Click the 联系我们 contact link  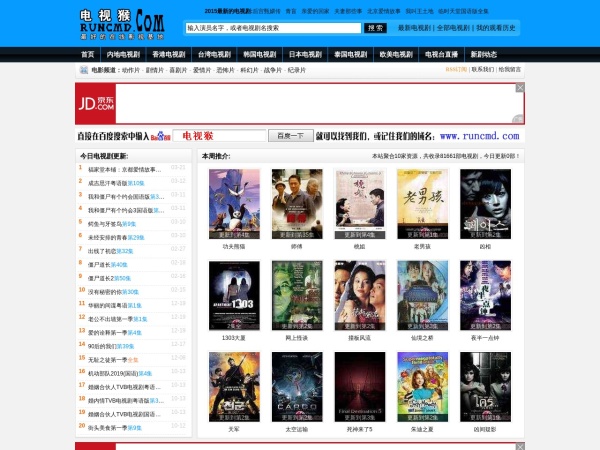tap(483, 69)
